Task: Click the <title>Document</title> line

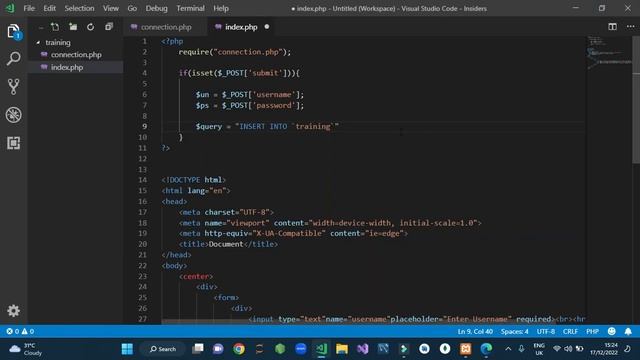Action: point(228,244)
